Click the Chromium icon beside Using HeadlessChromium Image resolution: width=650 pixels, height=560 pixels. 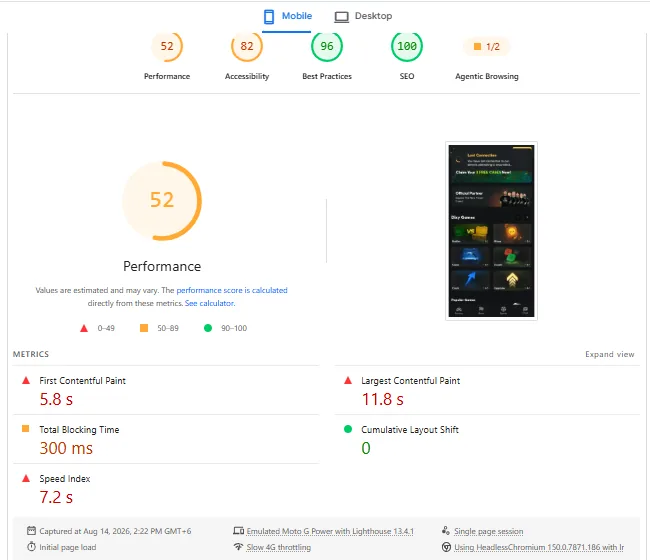coord(446,547)
